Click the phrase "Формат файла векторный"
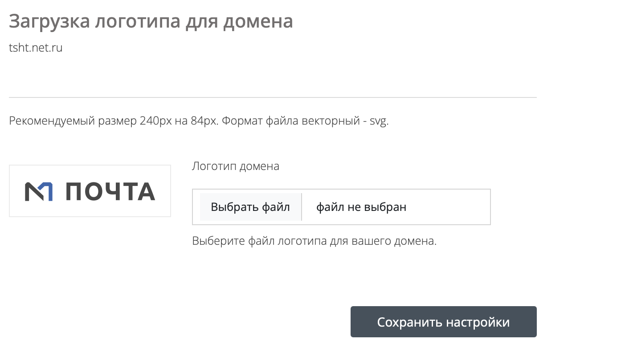Image resolution: width=621 pixels, height=364 pixels. point(289,121)
